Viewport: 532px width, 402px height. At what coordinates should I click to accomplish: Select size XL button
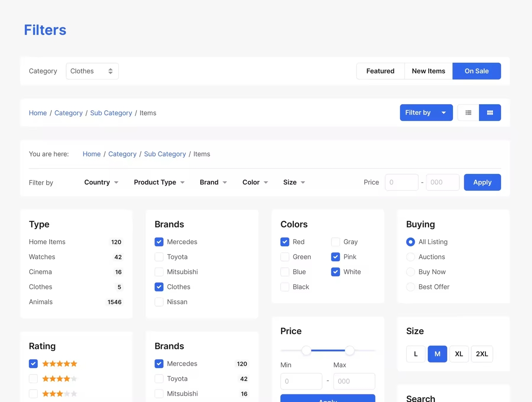459,354
